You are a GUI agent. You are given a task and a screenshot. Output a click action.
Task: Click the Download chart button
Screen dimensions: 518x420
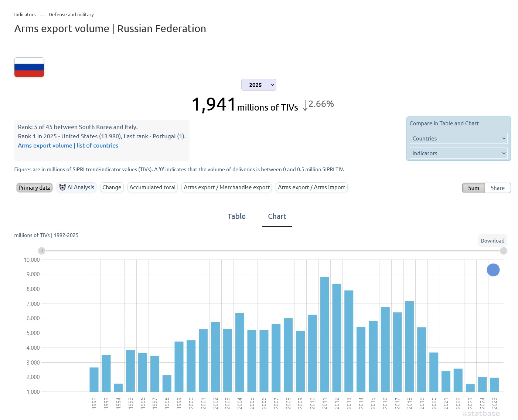[x=493, y=241]
